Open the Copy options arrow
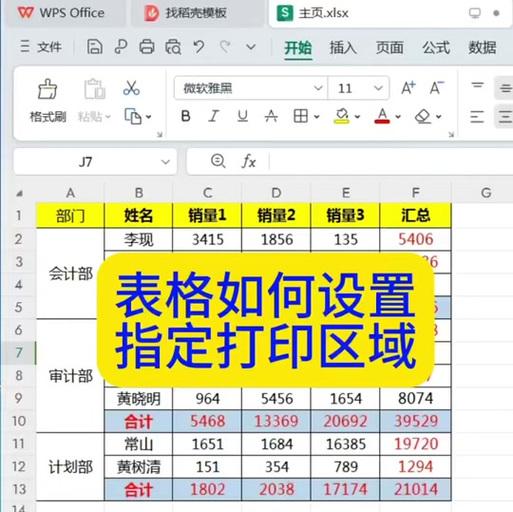This screenshot has width=513, height=512. (x=149, y=117)
